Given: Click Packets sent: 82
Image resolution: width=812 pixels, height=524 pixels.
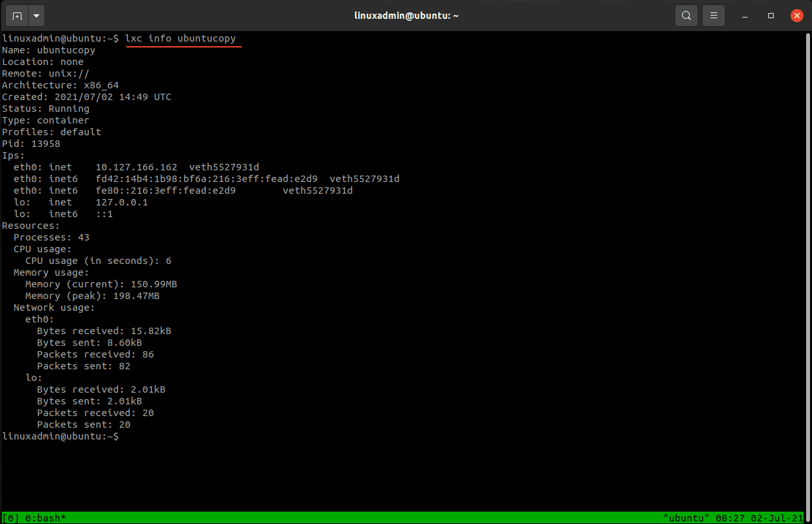Looking at the screenshot, I should pos(84,366).
